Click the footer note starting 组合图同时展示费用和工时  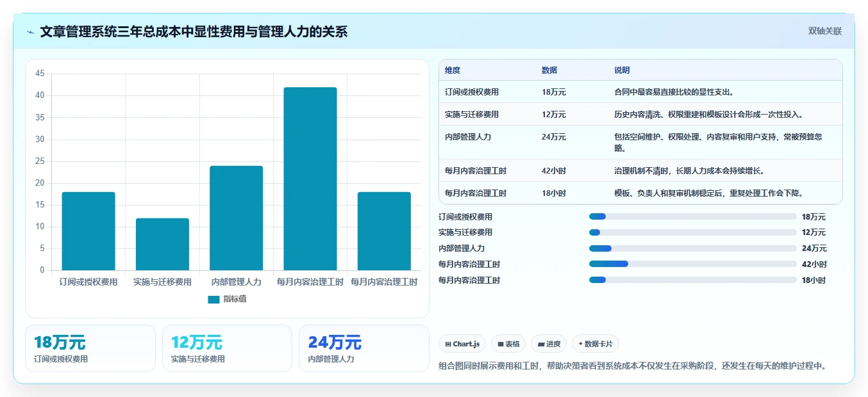pos(633,366)
